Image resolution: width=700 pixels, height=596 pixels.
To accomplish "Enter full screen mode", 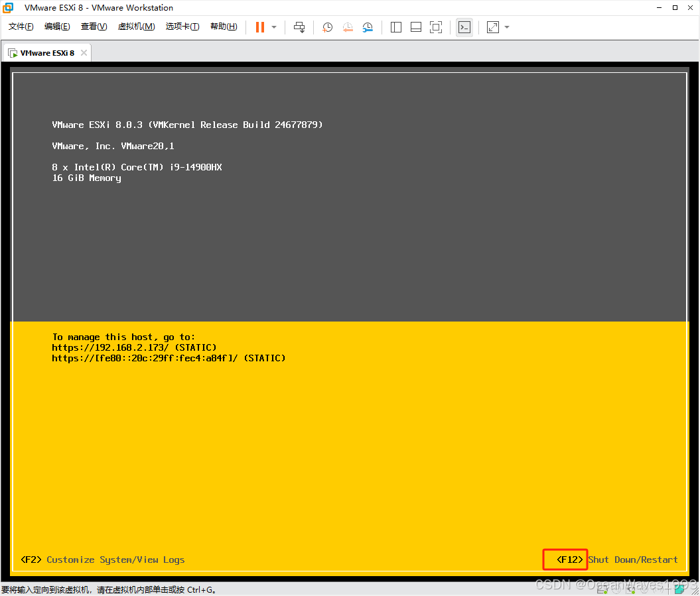I will 436,27.
